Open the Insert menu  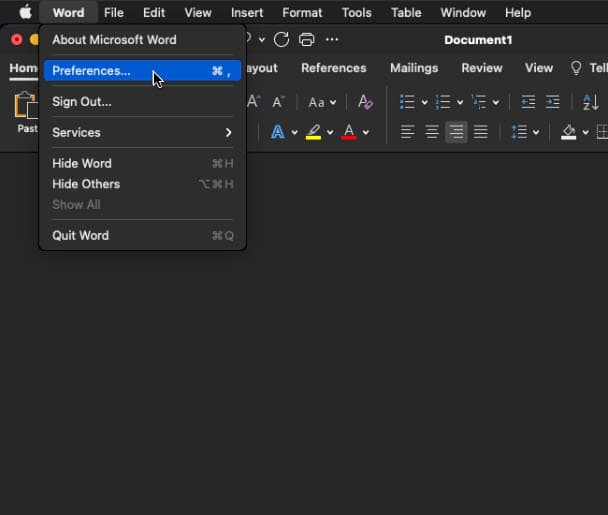click(247, 12)
